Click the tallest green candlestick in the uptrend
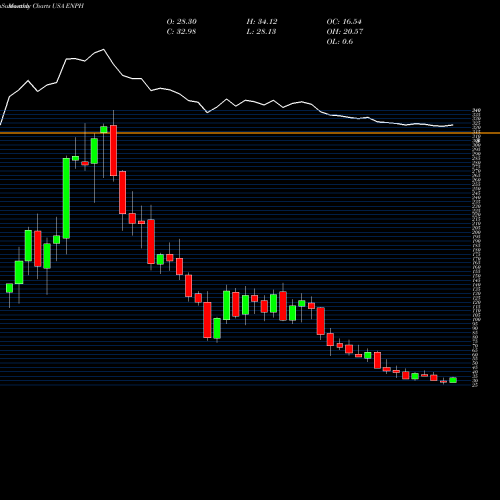 (66, 198)
